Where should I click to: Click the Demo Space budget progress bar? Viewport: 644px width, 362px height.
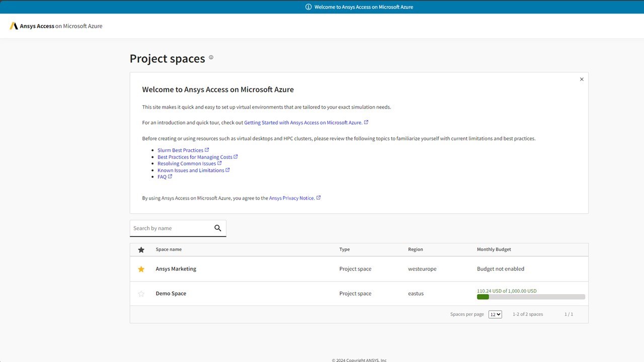tap(531, 297)
